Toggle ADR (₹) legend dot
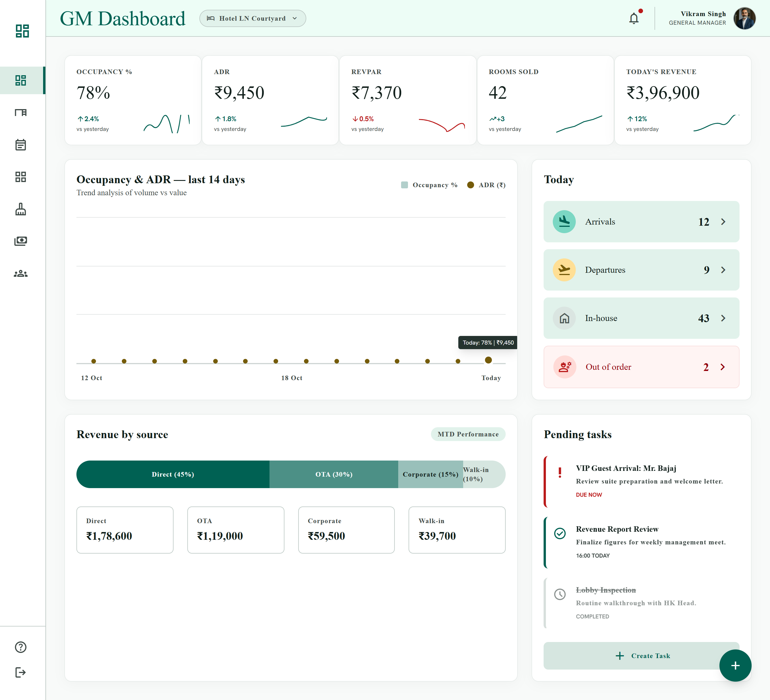Viewport: 770px width, 700px height. tap(471, 185)
